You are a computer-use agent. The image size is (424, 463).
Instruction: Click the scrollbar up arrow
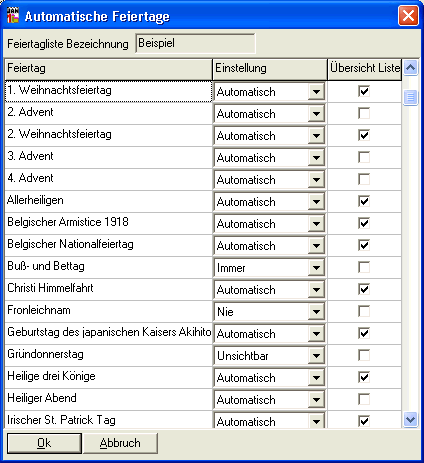tap(410, 68)
